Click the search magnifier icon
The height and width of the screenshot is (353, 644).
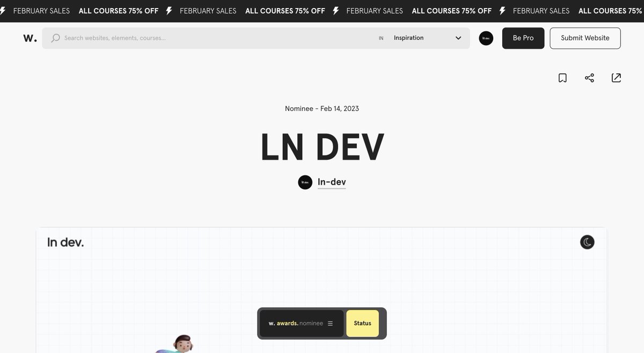tap(55, 38)
